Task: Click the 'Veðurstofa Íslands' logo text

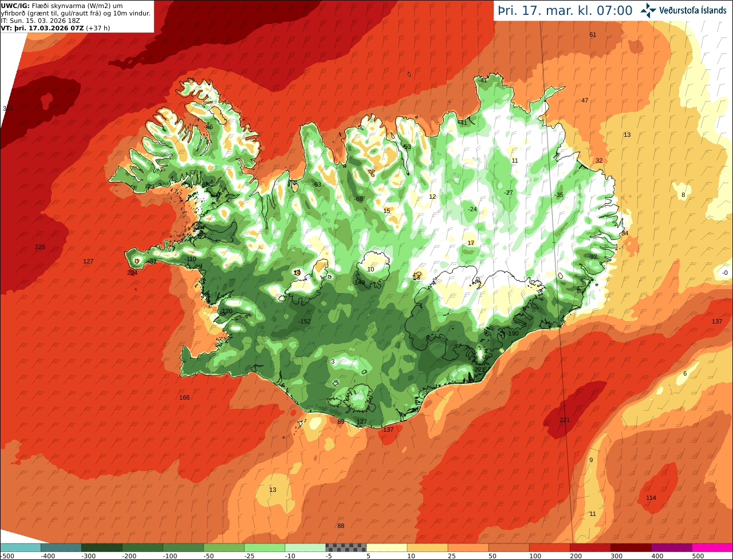Action: pyautogui.click(x=693, y=10)
